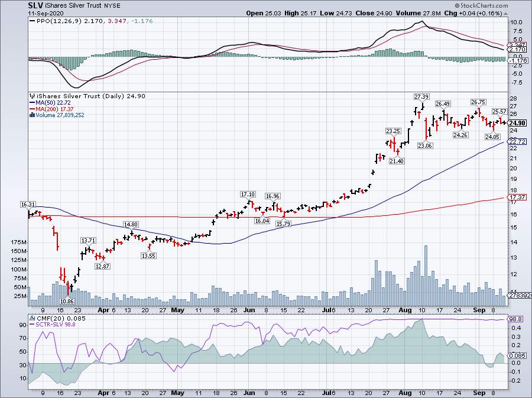Click the 15.79 low price marker
This screenshot has width=532, height=398.
pos(283,224)
